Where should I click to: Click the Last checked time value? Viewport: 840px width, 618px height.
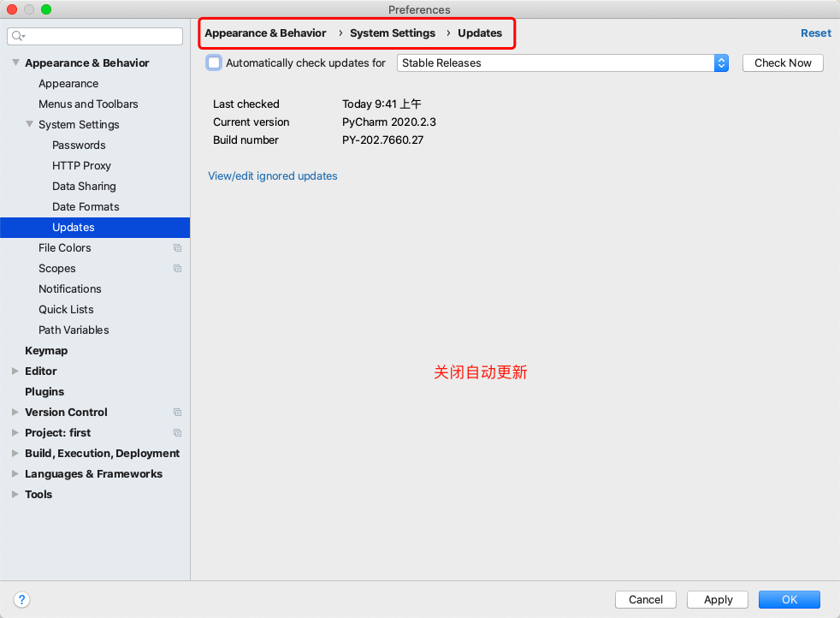tap(382, 104)
